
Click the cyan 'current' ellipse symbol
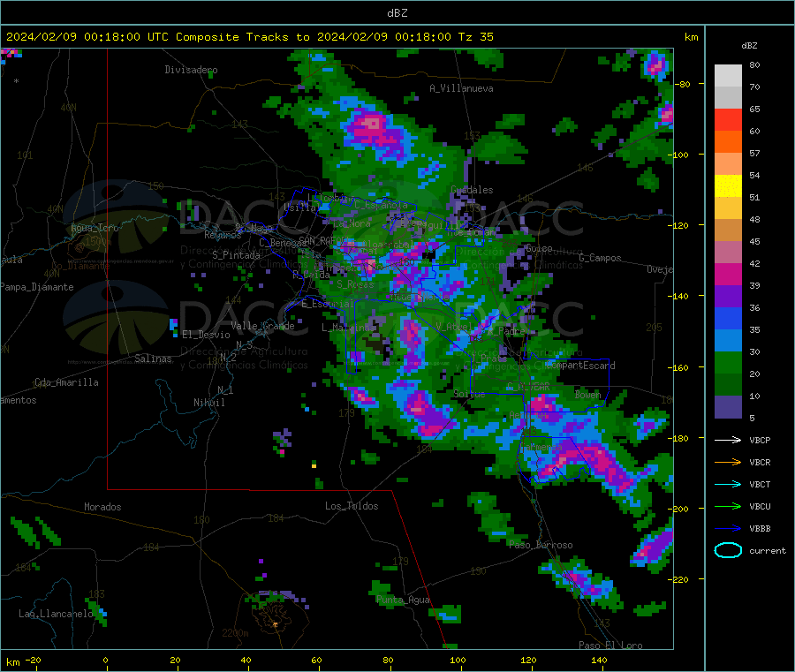click(728, 550)
